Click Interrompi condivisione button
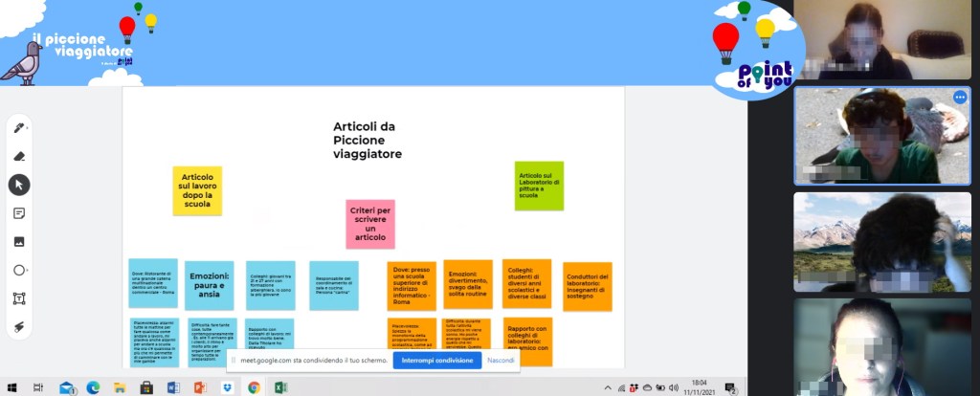The width and height of the screenshot is (980, 396). click(436, 361)
